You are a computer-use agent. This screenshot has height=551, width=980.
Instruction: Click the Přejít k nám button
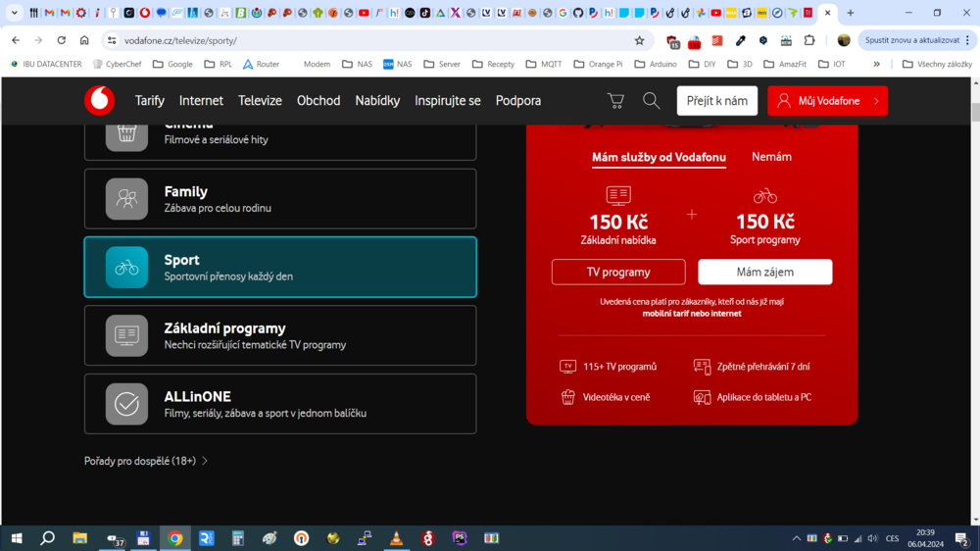point(717,101)
